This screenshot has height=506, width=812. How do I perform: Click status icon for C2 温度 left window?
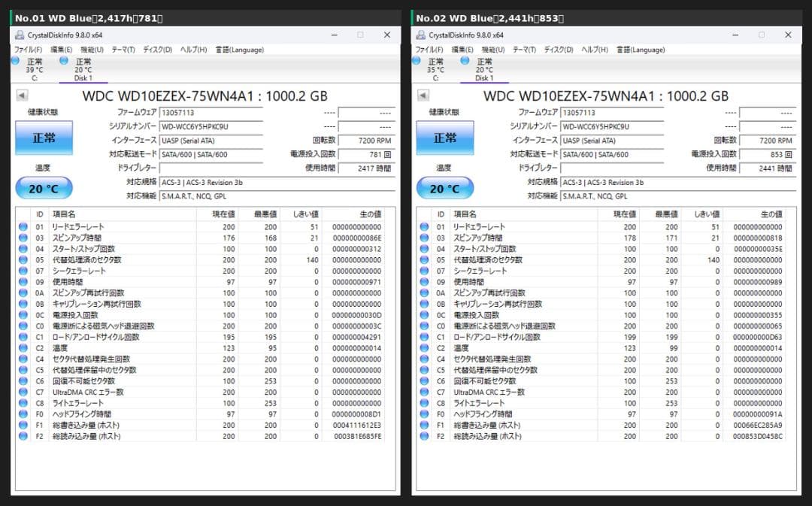point(23,348)
